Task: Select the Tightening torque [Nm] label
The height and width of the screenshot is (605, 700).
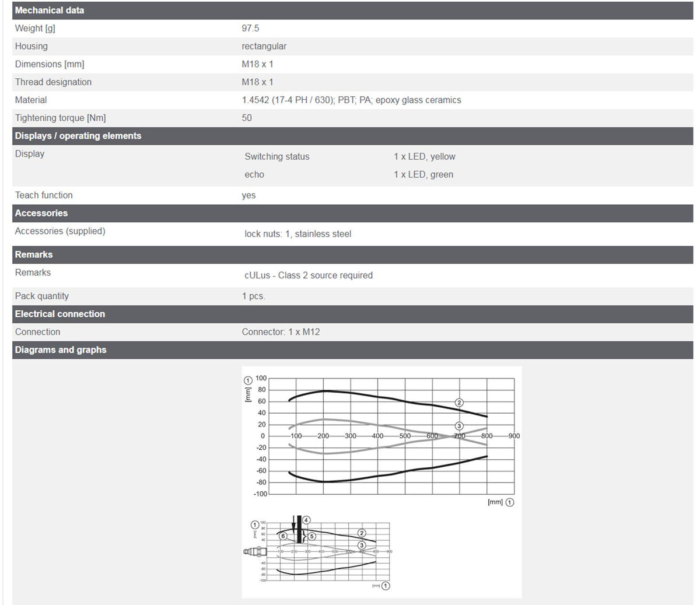Action: pos(61,118)
